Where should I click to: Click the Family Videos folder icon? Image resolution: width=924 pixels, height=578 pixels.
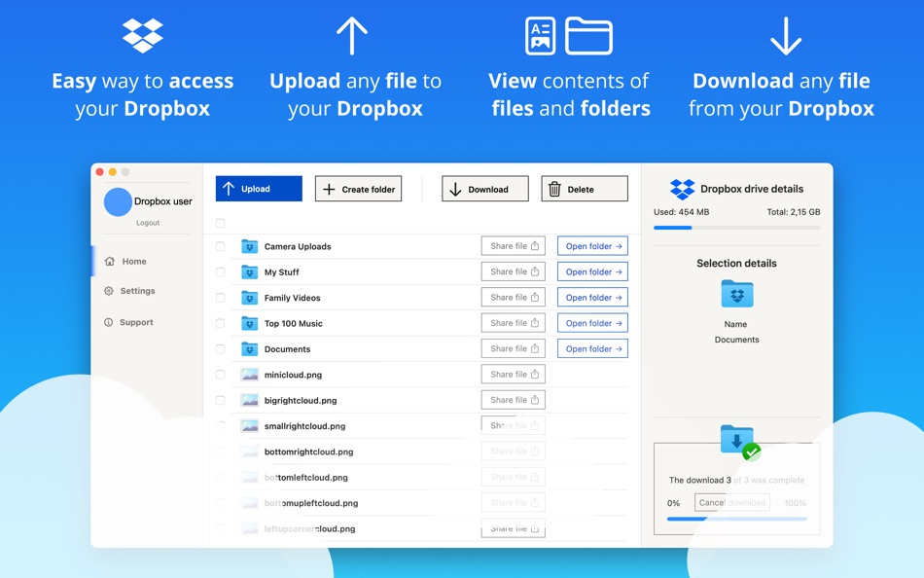tap(250, 297)
